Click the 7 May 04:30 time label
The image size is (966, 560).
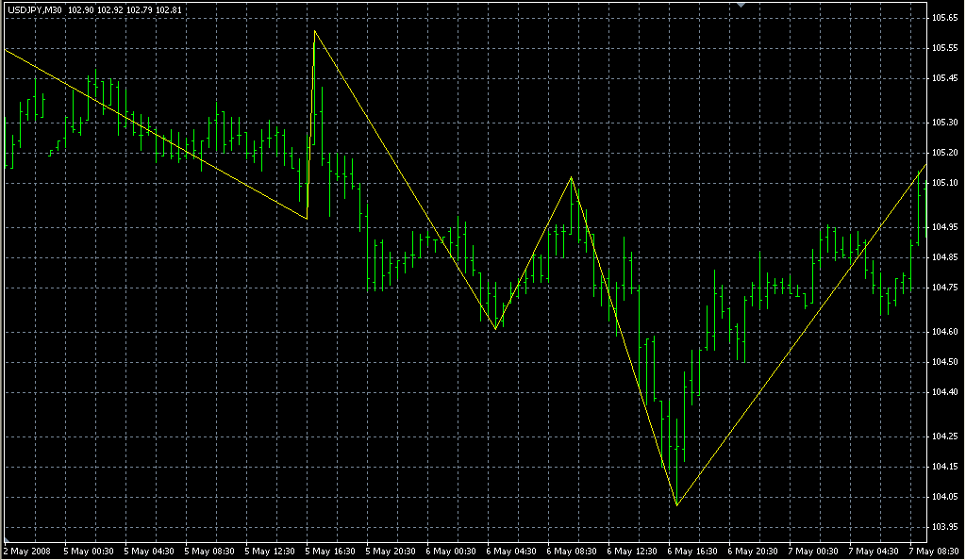[x=874, y=552]
